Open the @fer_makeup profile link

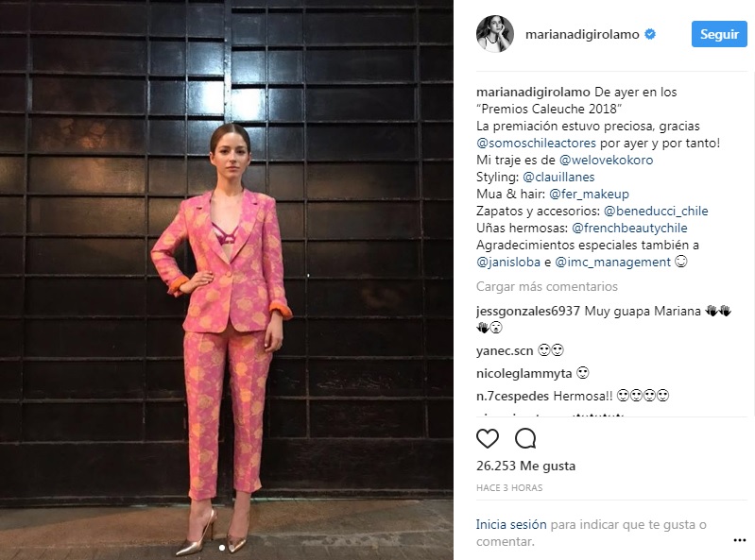[x=589, y=194]
